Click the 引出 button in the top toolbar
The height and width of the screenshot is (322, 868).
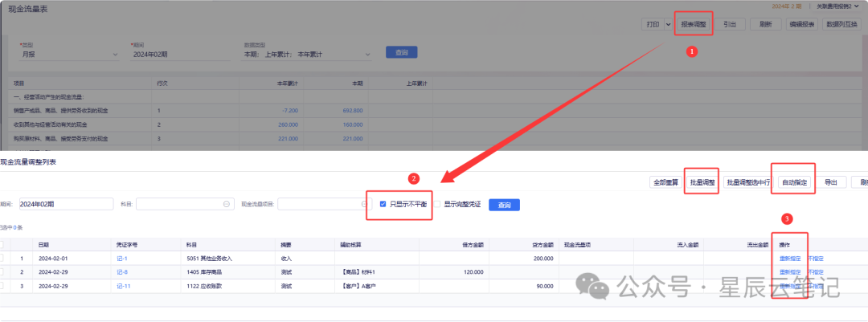728,24
